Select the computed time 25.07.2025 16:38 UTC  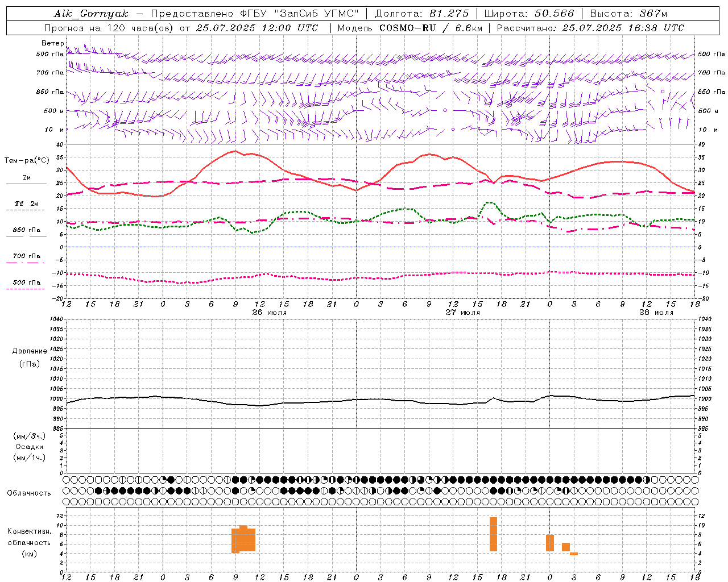point(623,28)
